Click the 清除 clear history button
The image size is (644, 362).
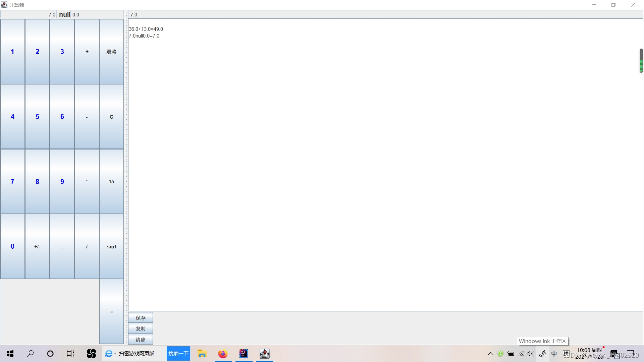(x=141, y=340)
